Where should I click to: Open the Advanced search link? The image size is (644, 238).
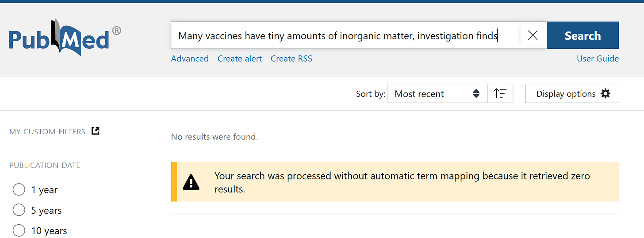tap(190, 59)
